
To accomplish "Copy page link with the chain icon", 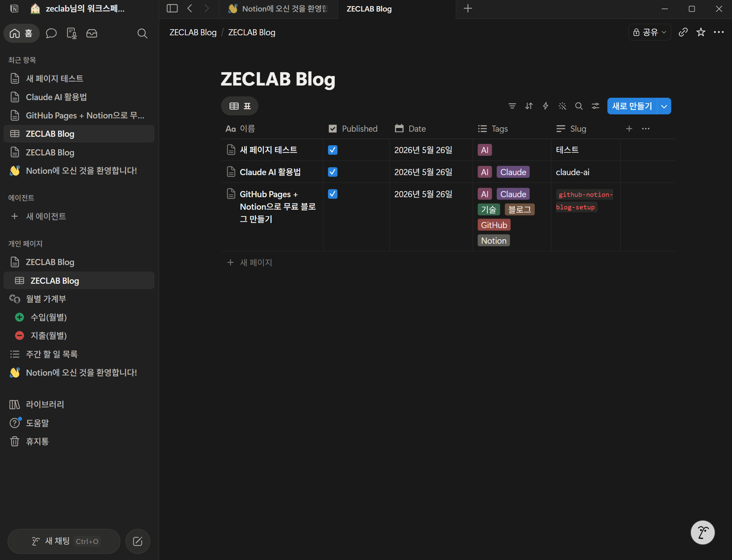I will [683, 32].
